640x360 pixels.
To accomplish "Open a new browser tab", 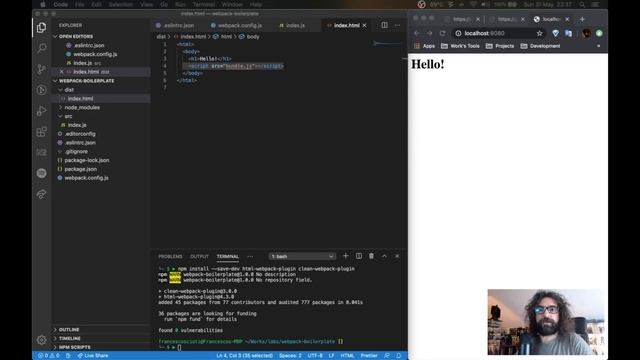I will [x=582, y=19].
